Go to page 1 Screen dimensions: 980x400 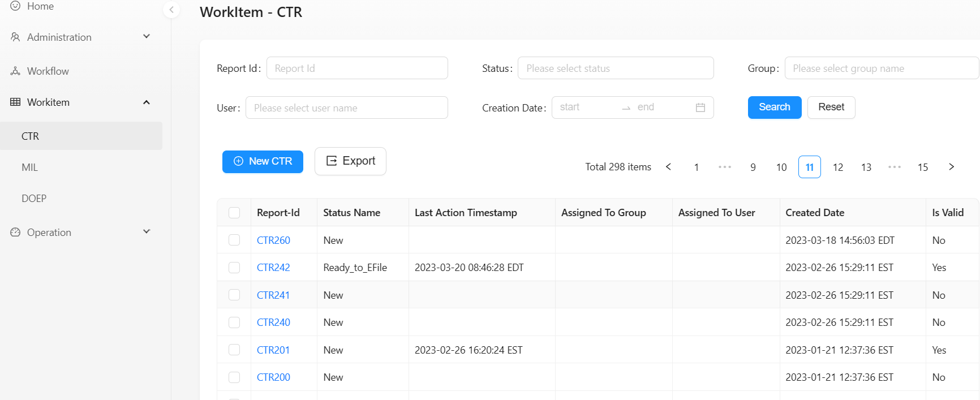coord(697,167)
